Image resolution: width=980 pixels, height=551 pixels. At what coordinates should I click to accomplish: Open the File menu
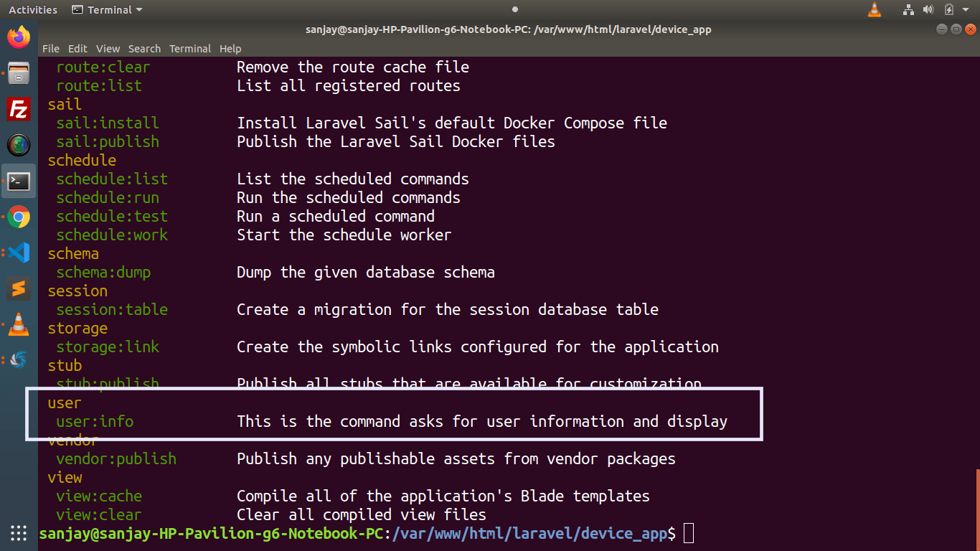pos(51,49)
